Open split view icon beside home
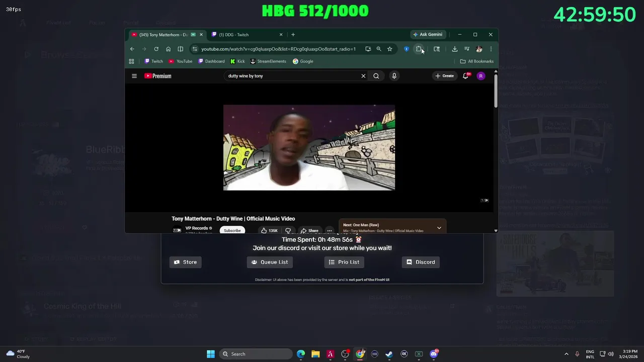Image resolution: width=644 pixels, height=362 pixels. click(180, 49)
